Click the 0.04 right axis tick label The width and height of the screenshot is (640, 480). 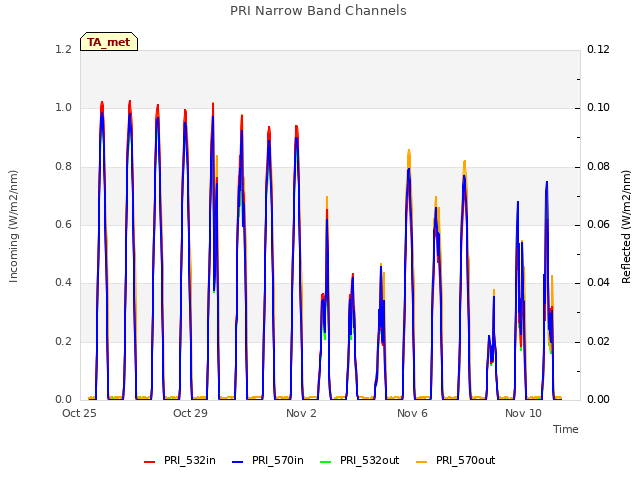coord(598,282)
